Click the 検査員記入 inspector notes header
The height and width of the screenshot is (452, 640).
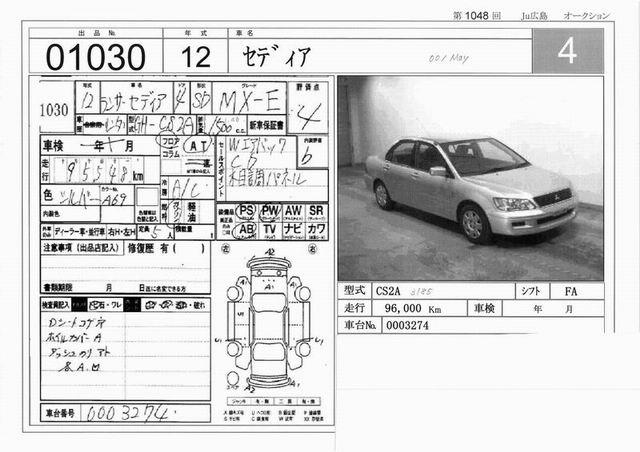(56, 305)
